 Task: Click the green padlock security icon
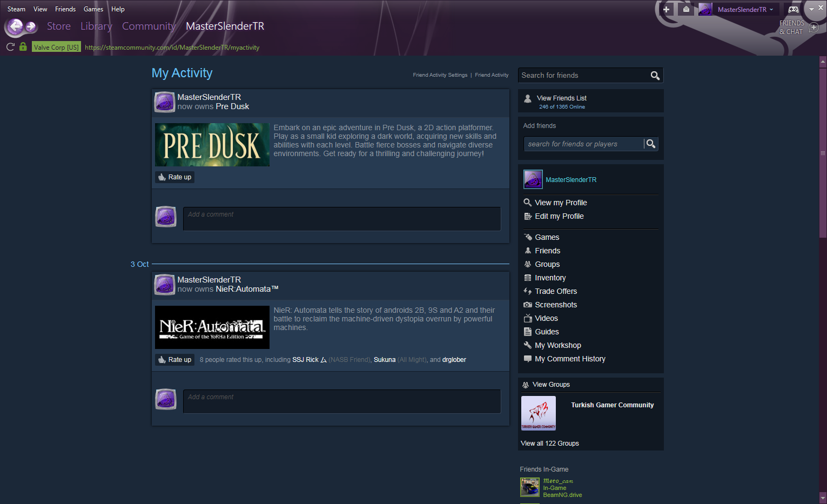click(23, 47)
